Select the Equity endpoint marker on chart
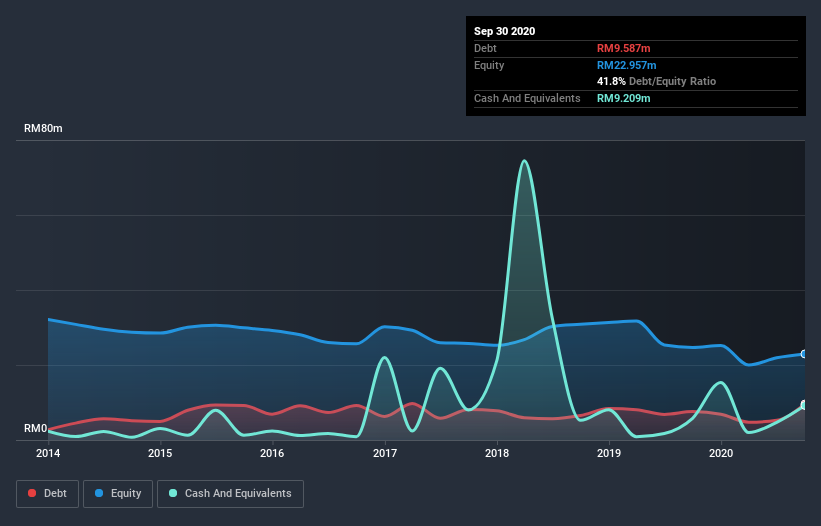The image size is (821, 526). 804,354
